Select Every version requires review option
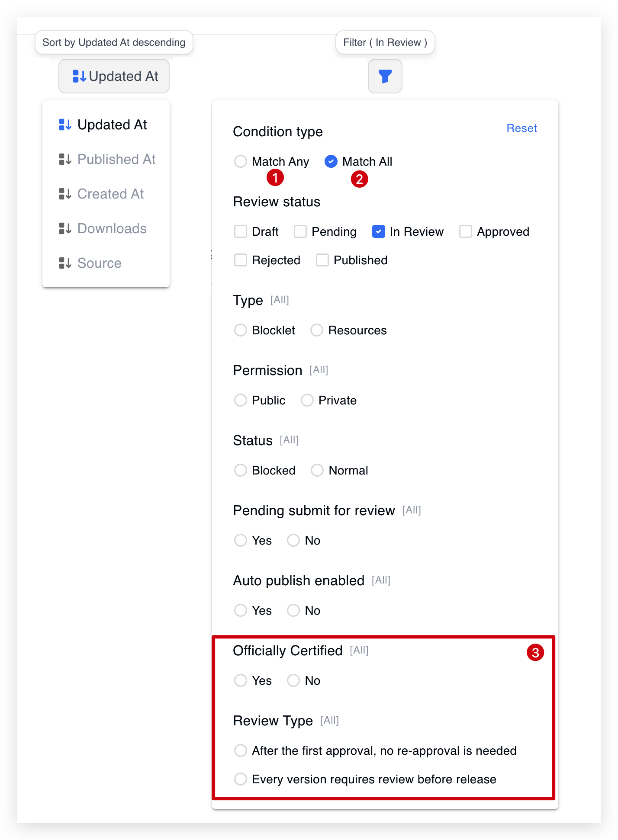The image size is (618, 840). pyautogui.click(x=241, y=779)
